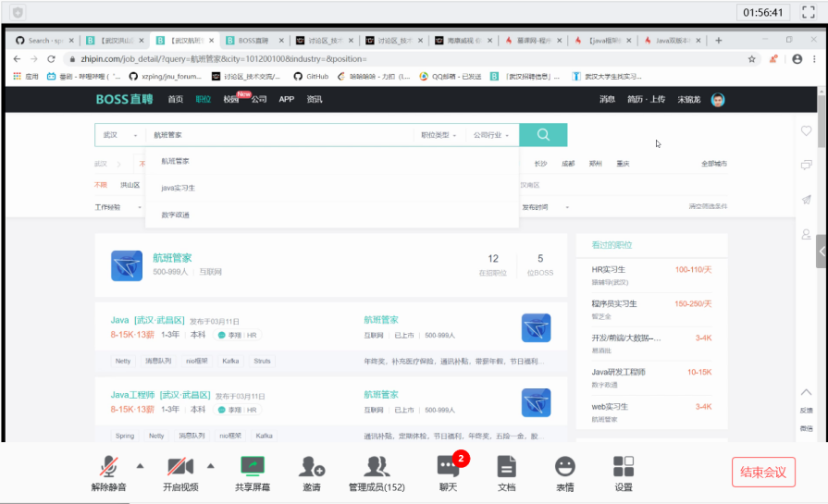Image resolution: width=828 pixels, height=504 pixels.
Task: Open the 发布时间 filter dropdown
Action: pos(546,207)
